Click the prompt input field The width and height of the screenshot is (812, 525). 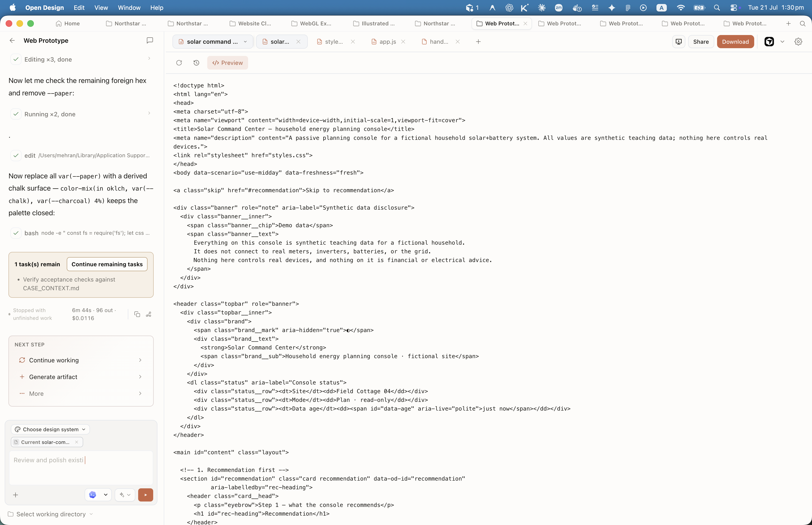pyautogui.click(x=81, y=467)
